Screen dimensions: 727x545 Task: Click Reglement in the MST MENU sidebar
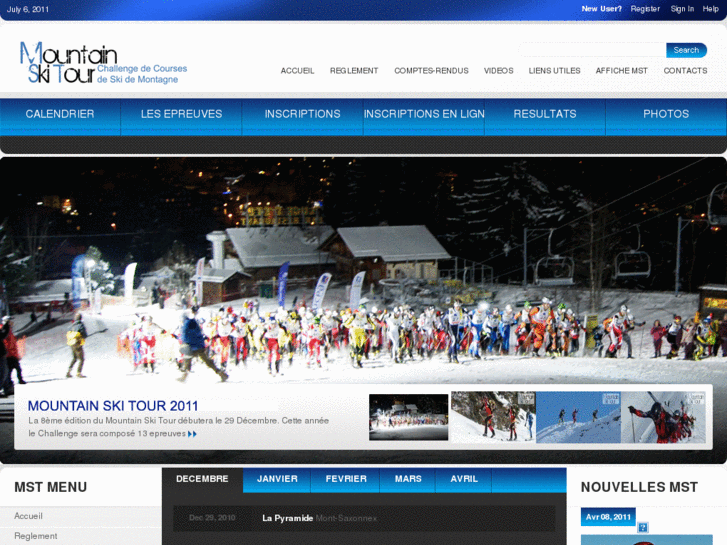point(36,536)
